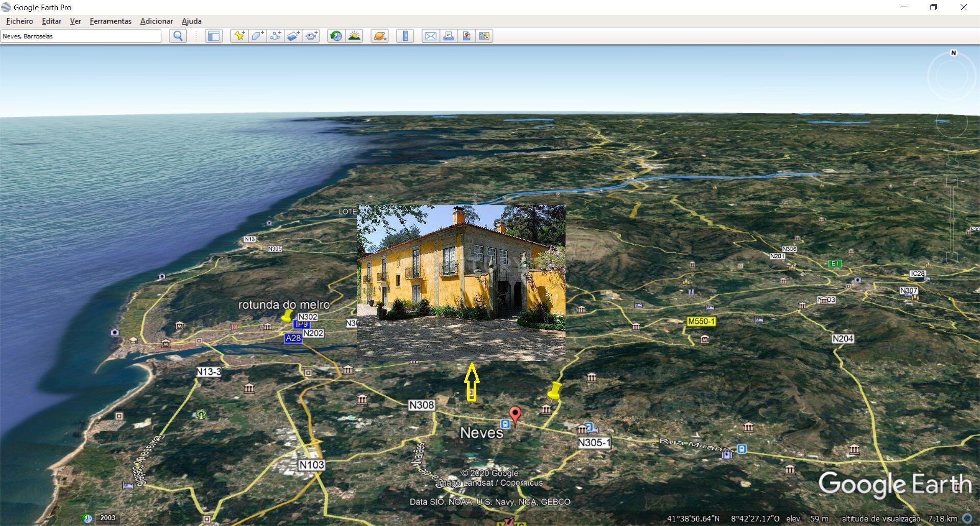Click the N308 road label
980x526 pixels.
click(x=422, y=405)
